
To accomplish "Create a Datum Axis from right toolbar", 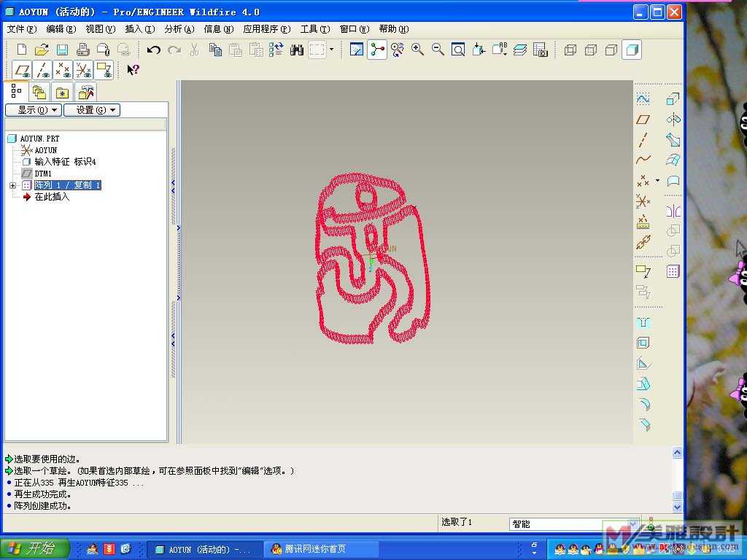I will coord(643,140).
